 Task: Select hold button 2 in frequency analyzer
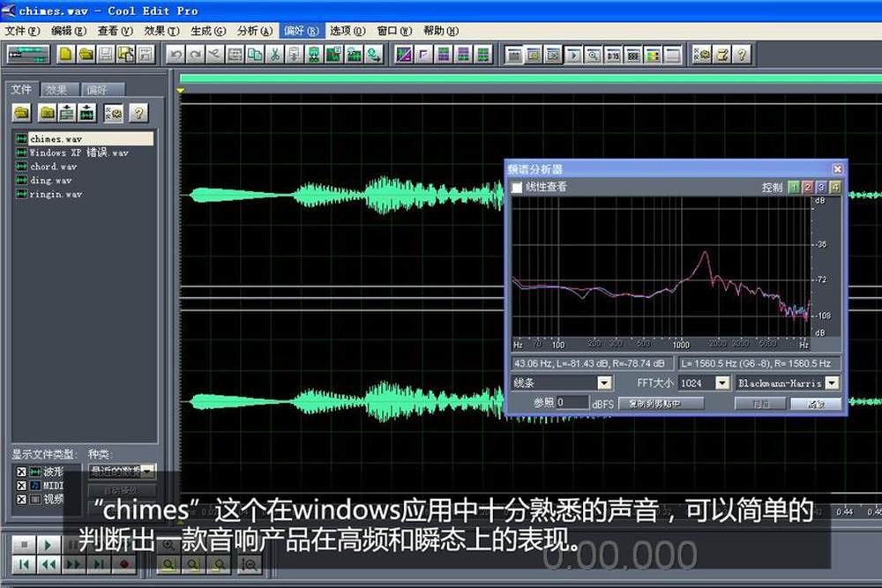point(807,187)
